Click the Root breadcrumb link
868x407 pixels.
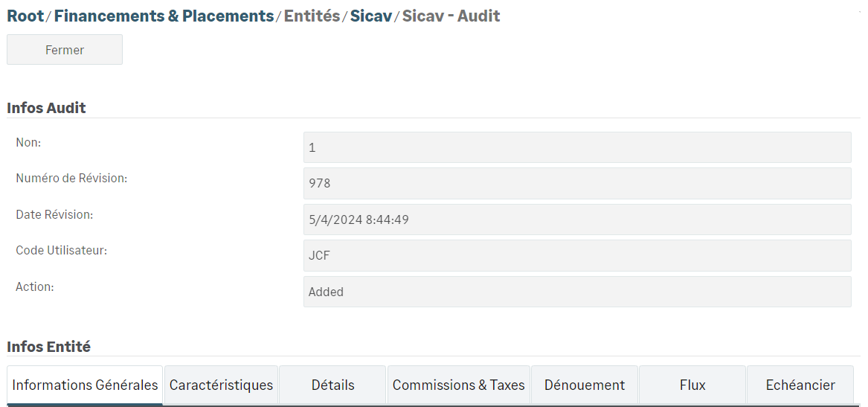(25, 16)
